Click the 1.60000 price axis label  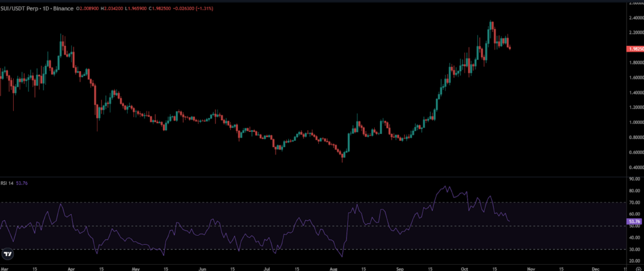635,77
